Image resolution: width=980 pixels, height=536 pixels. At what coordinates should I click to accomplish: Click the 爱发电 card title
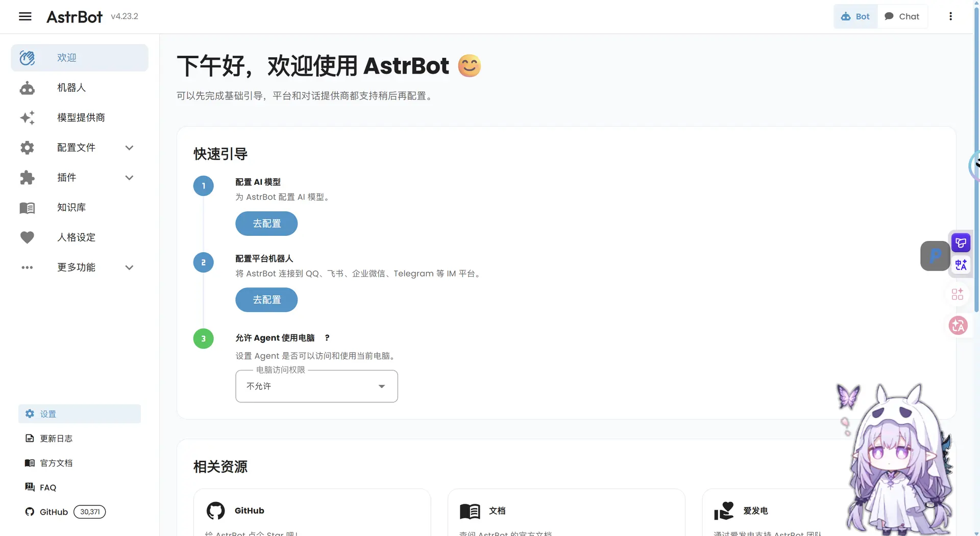(x=755, y=510)
